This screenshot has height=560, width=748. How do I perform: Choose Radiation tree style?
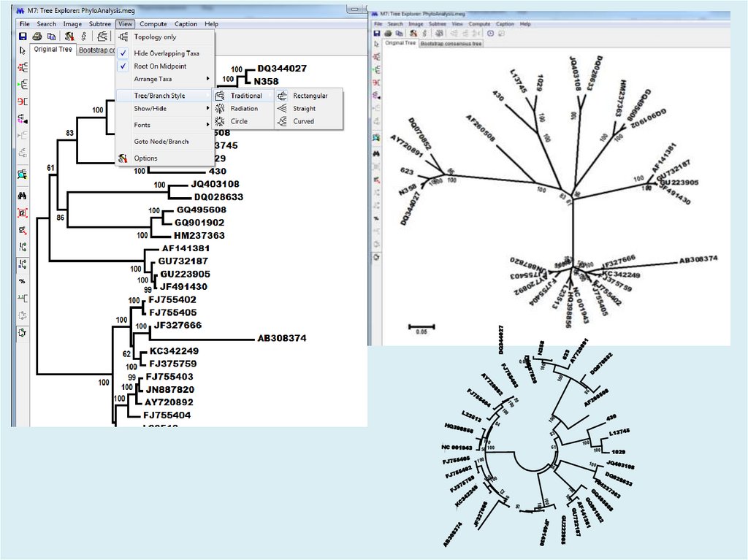[244, 109]
